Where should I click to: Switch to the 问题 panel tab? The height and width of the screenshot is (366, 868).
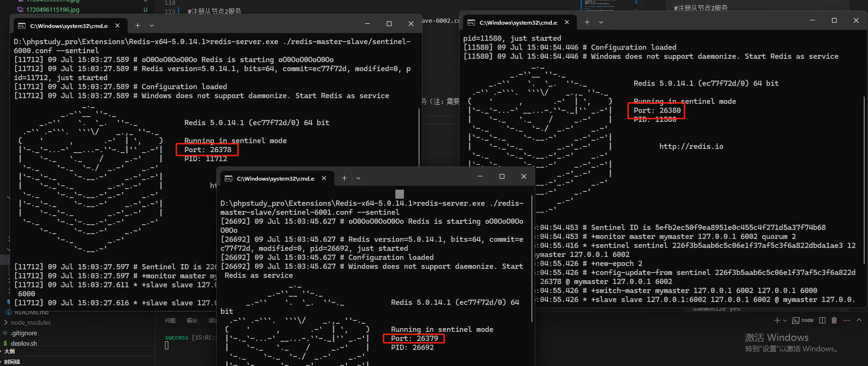(170, 320)
